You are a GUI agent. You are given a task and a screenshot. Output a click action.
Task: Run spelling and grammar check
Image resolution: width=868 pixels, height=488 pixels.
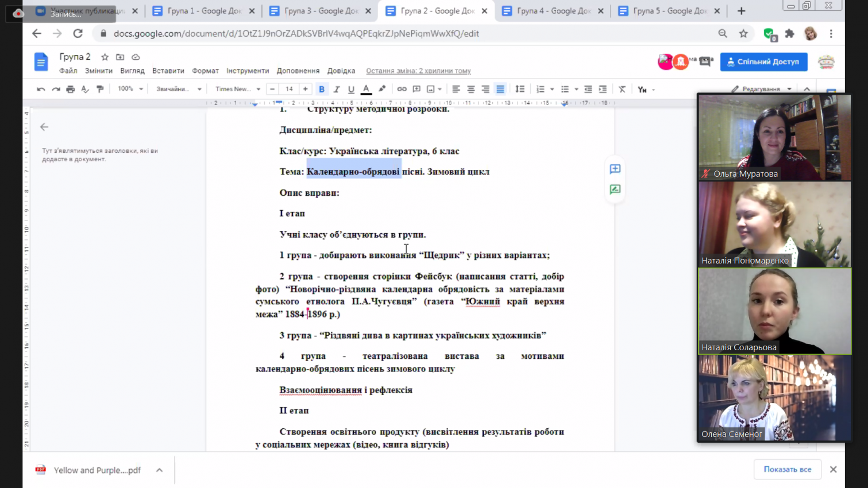click(x=85, y=90)
